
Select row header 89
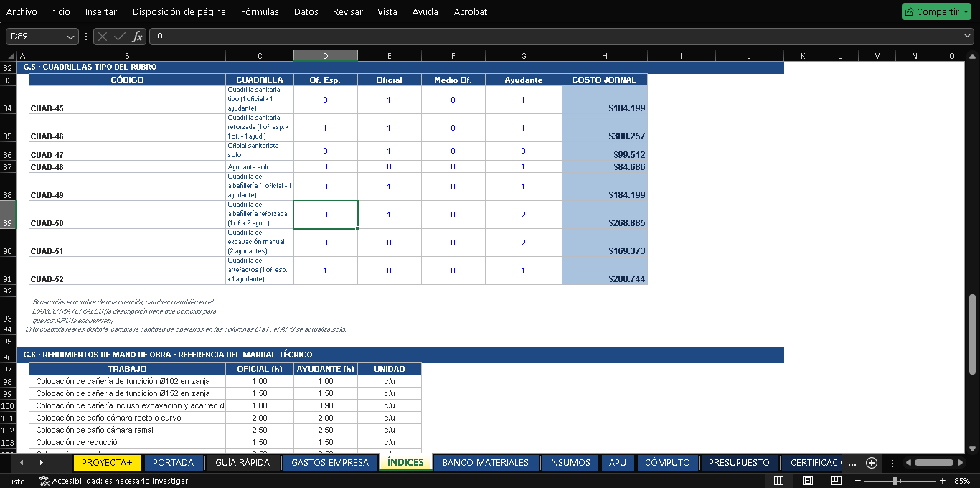pos(8,215)
